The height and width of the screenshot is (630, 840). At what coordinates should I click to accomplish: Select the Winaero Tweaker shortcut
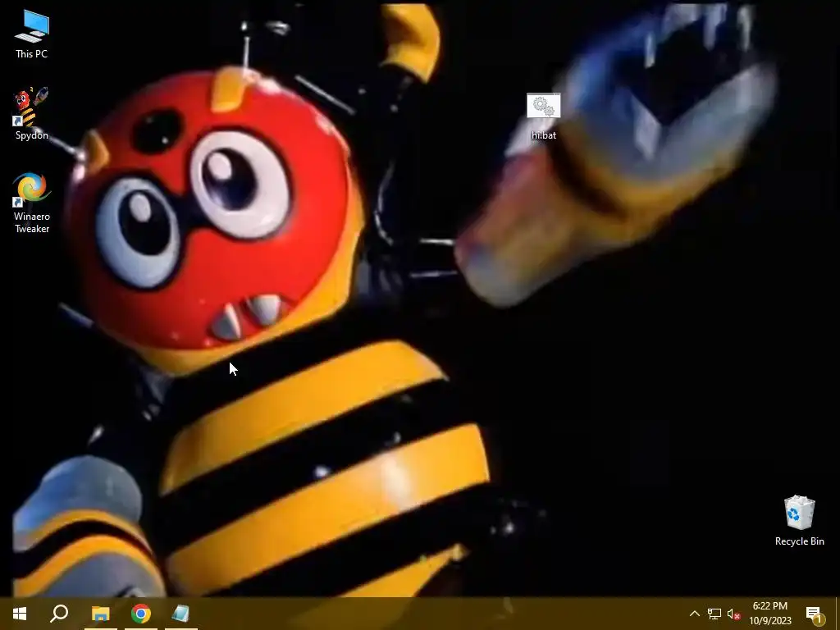click(x=32, y=203)
